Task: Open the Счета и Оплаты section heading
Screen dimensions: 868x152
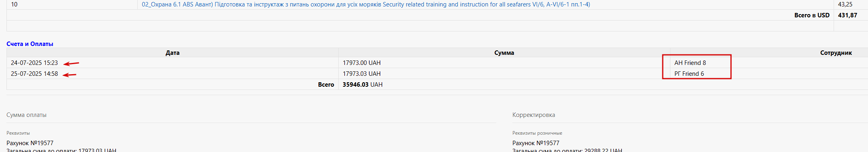Action: pyautogui.click(x=30, y=44)
